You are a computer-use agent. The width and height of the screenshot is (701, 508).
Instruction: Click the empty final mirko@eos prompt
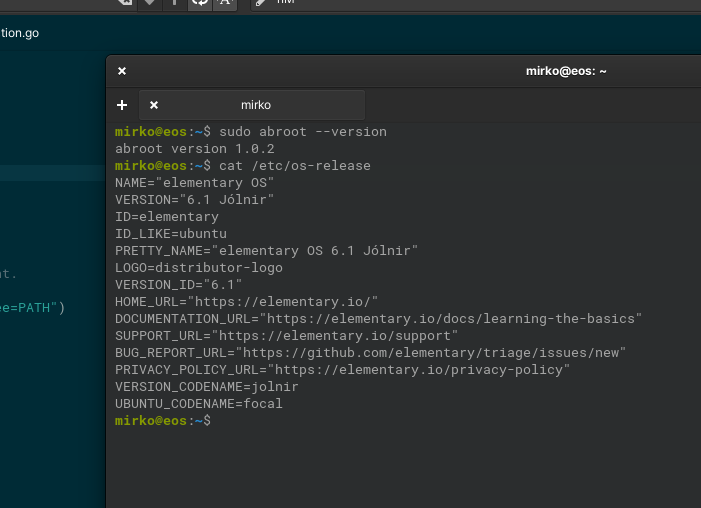(163, 421)
